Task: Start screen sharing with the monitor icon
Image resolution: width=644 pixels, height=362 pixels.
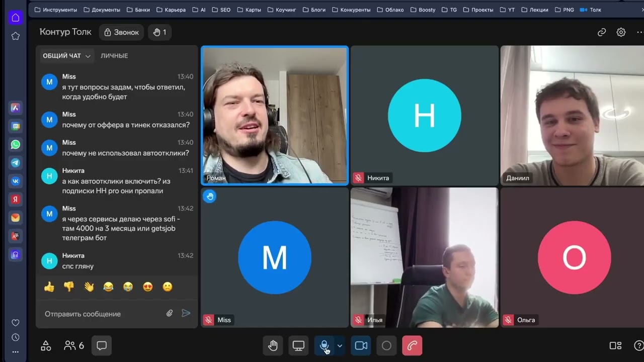Action: coord(298,345)
